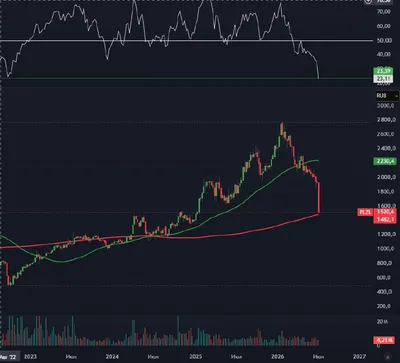Click the 2025 label on the time axis
The image size is (400, 363).
pos(196,356)
